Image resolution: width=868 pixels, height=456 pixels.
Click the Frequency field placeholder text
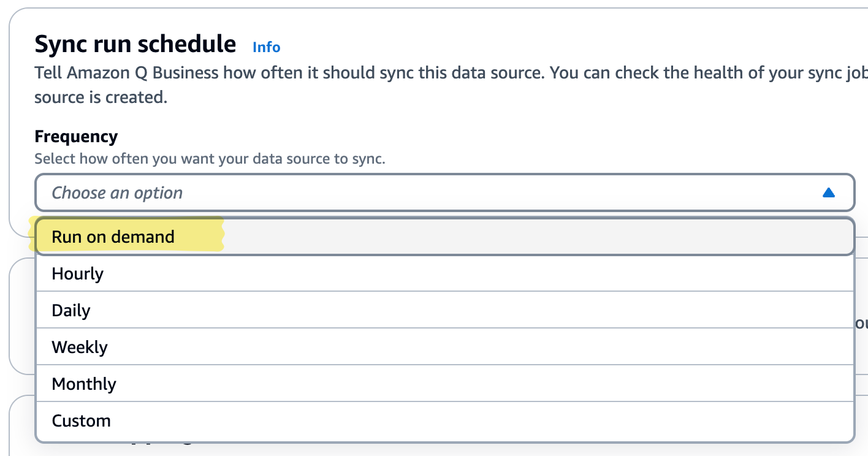(117, 192)
